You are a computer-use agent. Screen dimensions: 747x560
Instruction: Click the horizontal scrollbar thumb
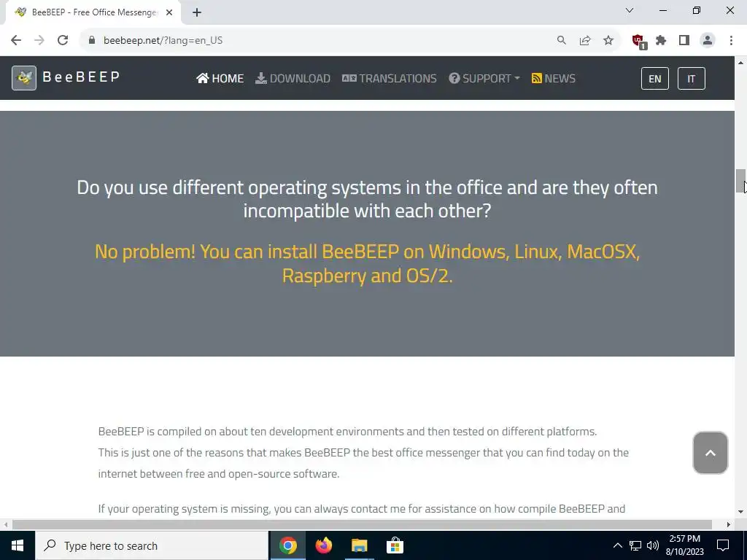[x=362, y=524]
